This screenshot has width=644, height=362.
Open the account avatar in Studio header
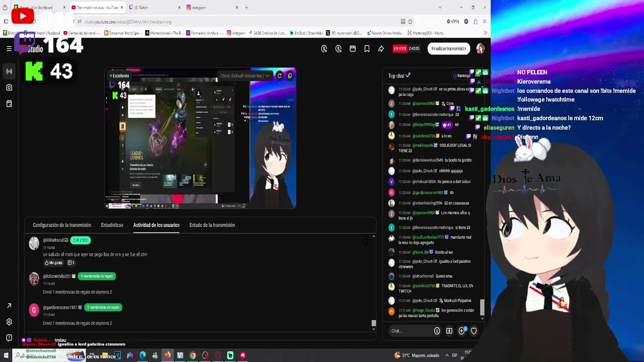tap(480, 49)
